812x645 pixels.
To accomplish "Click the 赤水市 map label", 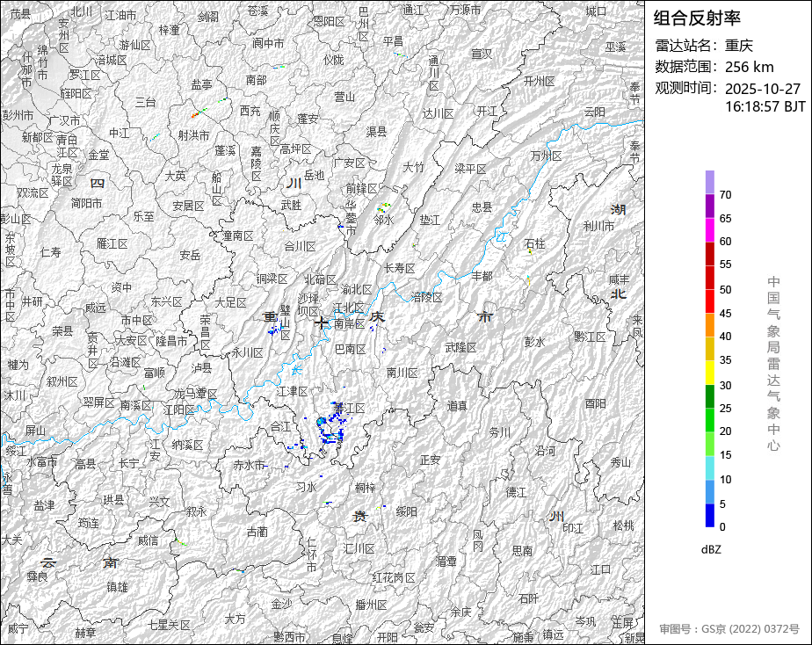I will click(x=249, y=465).
